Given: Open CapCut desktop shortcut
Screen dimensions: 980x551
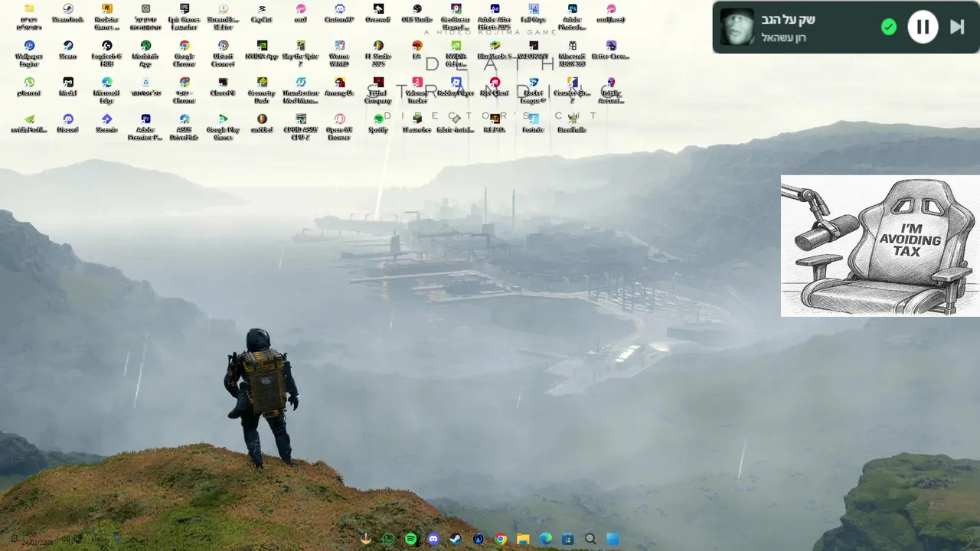Looking at the screenshot, I should 262,12.
